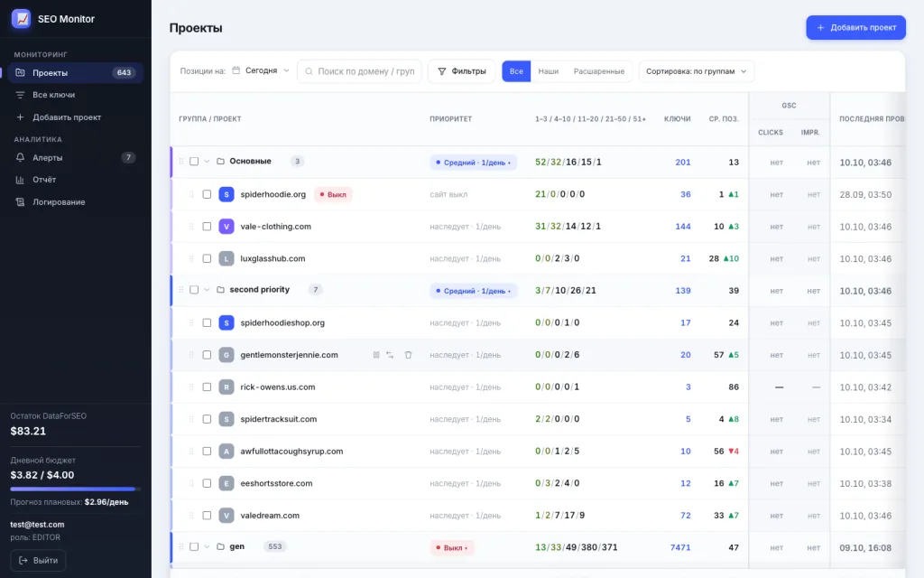
Task: Switch to the Все tab
Action: pos(516,71)
